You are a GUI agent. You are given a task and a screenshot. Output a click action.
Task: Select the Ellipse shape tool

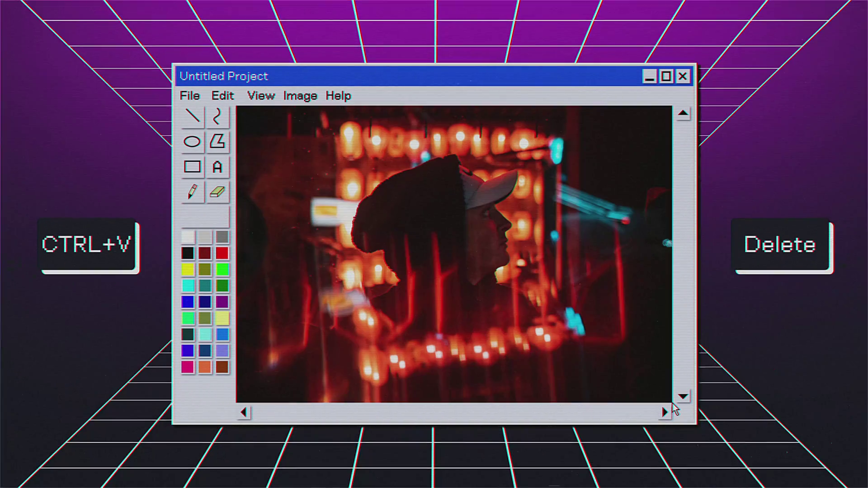(192, 142)
